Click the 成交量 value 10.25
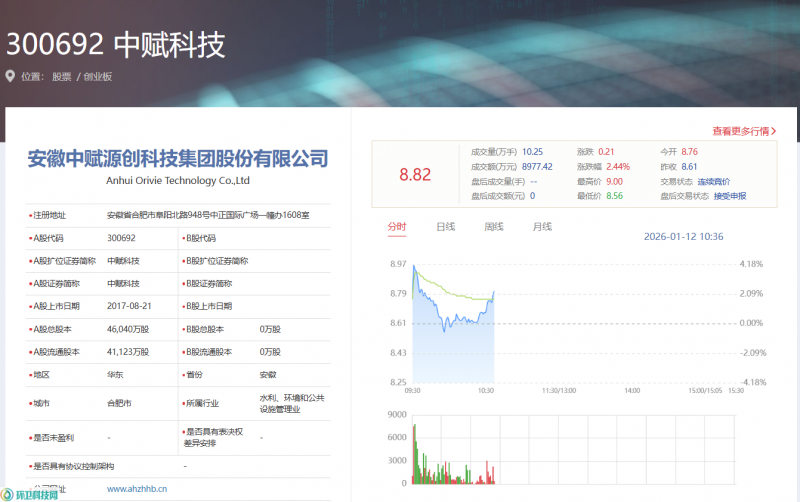 click(532, 152)
